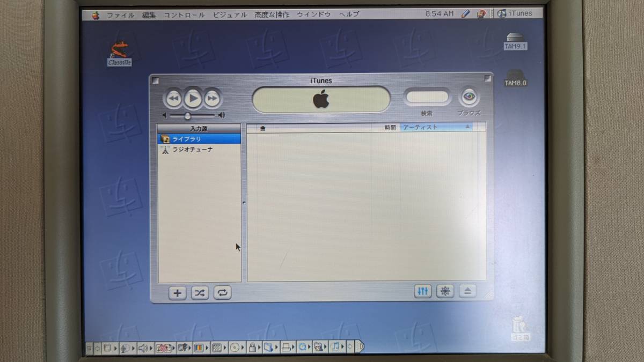The image size is (644, 362).
Task: Open the circular arrows strip module
Action: point(304,348)
